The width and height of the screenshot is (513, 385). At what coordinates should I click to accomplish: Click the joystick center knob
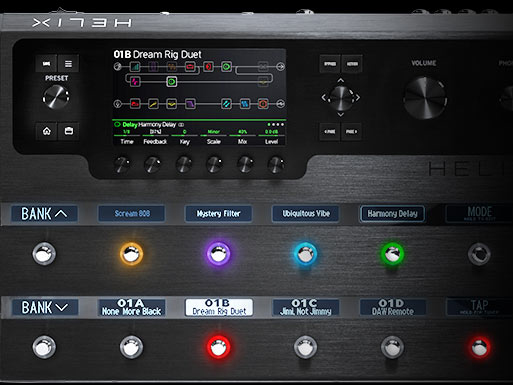[x=341, y=98]
